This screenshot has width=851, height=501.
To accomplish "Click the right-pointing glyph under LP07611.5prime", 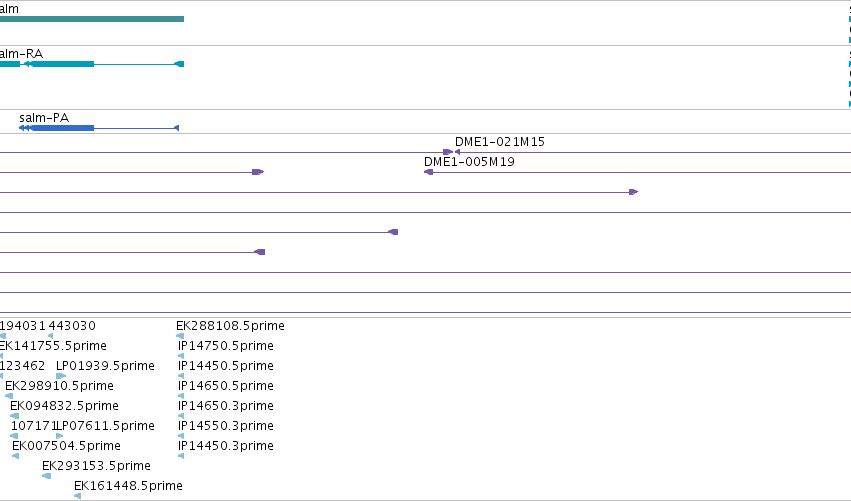I will (x=60, y=436).
